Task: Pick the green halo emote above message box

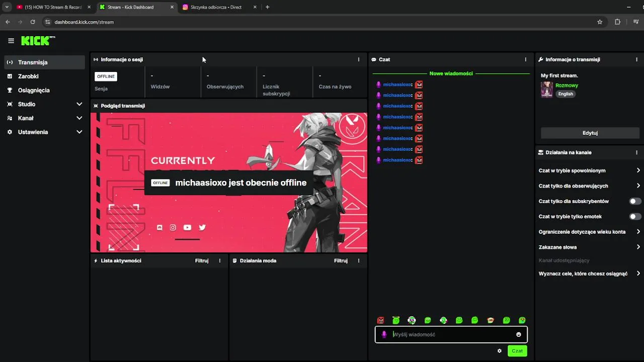Action: 396,320
